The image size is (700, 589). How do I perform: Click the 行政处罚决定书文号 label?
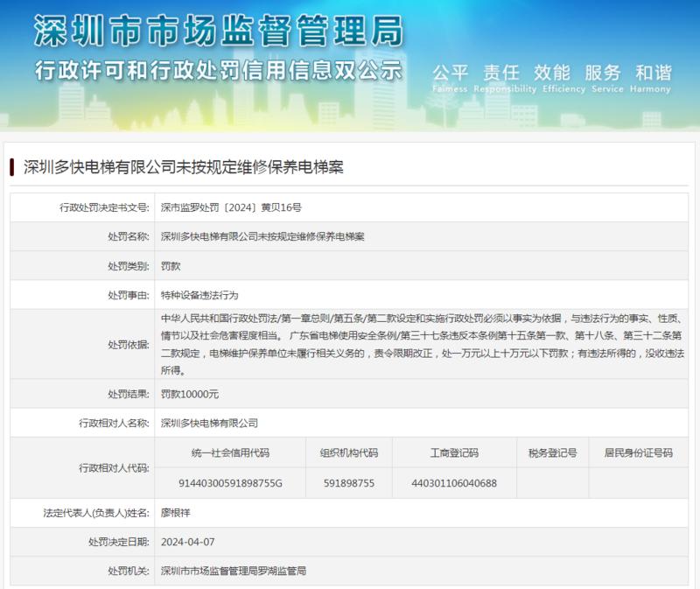pos(104,207)
